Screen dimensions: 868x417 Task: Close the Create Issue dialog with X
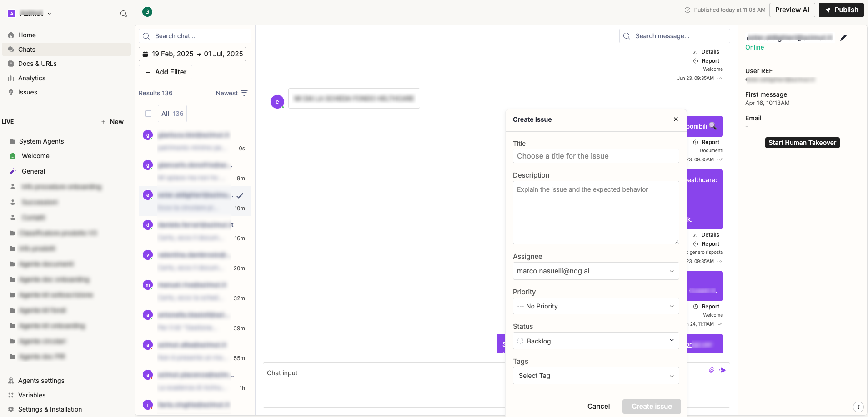(x=676, y=119)
